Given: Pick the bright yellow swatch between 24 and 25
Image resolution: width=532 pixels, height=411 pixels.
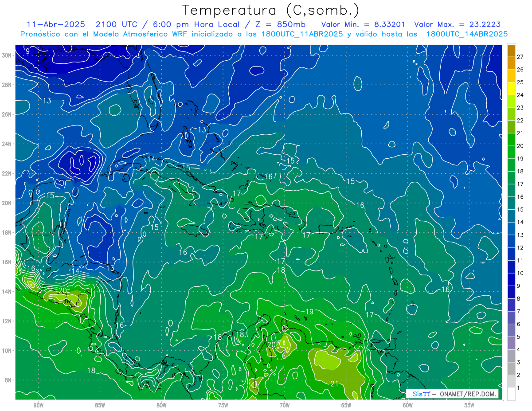Looking at the screenshot, I should click(x=511, y=88).
